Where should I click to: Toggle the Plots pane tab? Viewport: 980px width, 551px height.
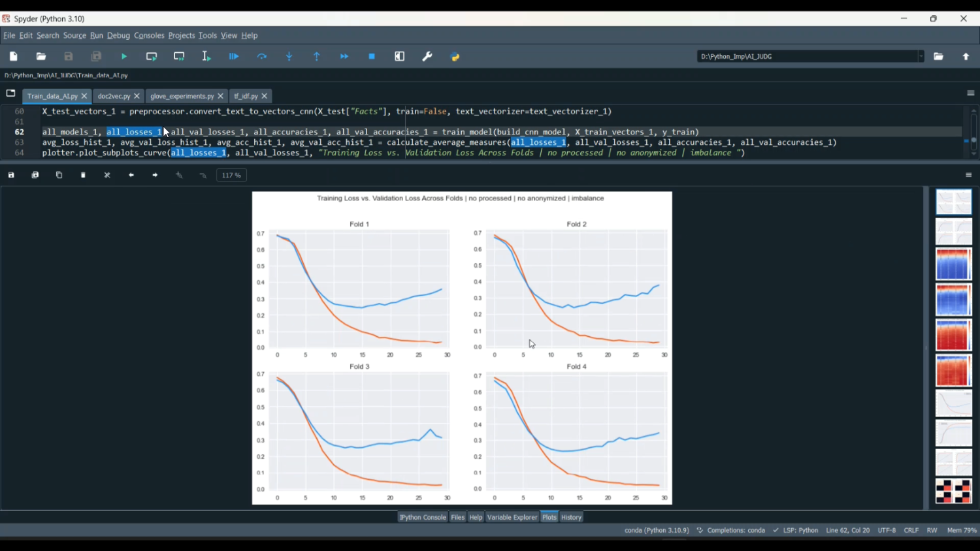[549, 517]
